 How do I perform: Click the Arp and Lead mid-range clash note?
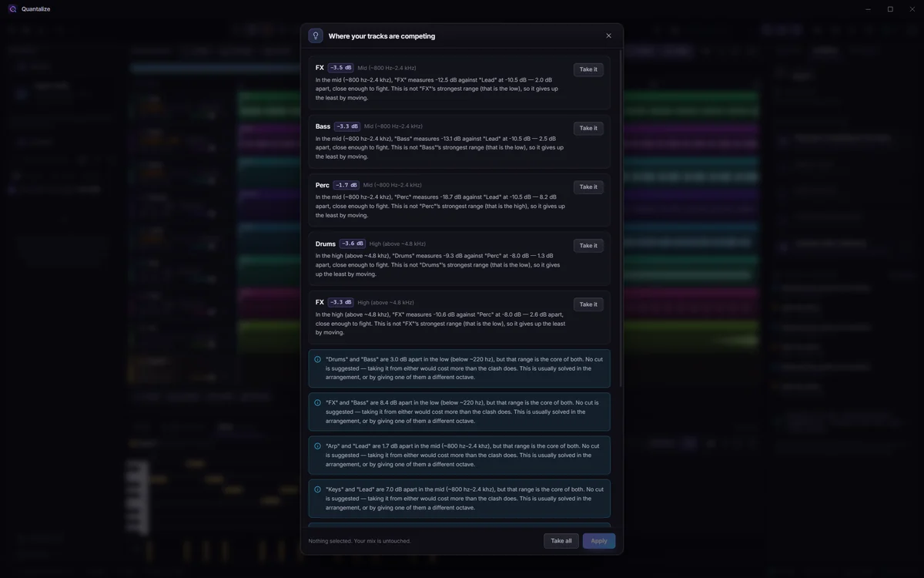[460, 455]
